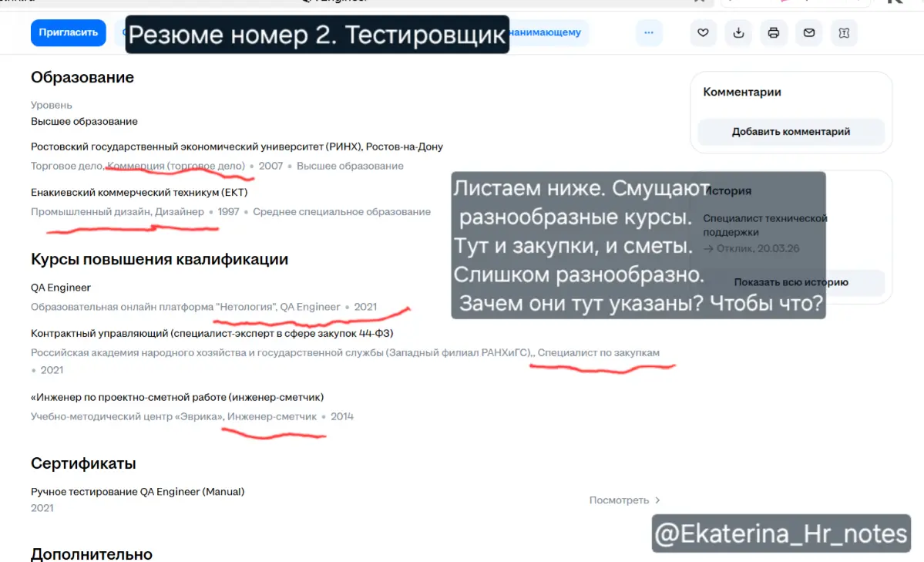The width and height of the screenshot is (924, 562).
Task: Click the Сертификаты section heading
Action: pyautogui.click(x=83, y=463)
